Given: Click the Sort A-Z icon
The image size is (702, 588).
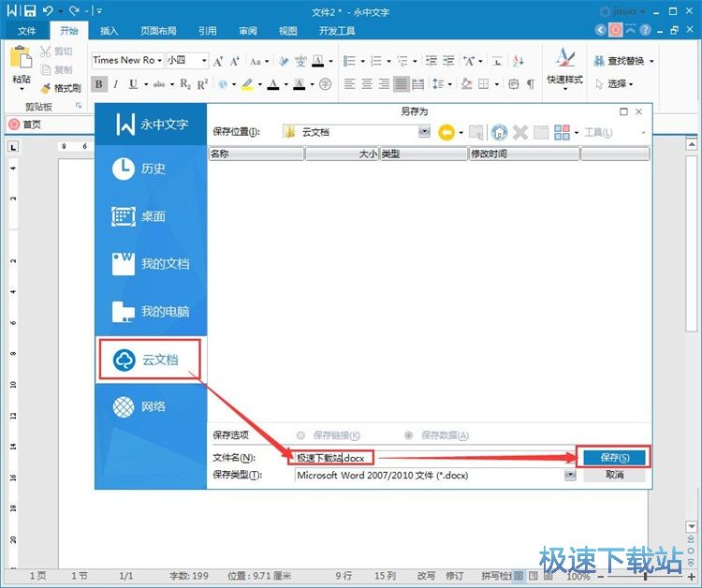Looking at the screenshot, I should click(518, 61).
